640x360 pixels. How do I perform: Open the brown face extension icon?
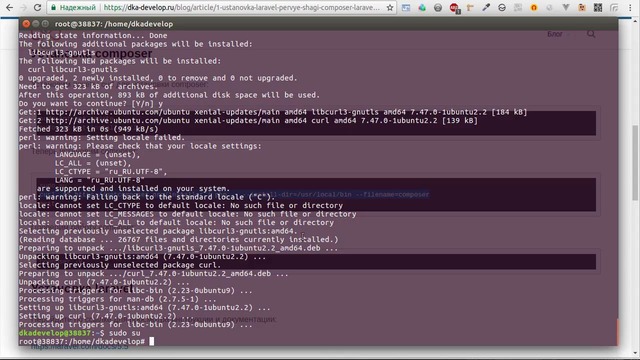coord(582,7)
